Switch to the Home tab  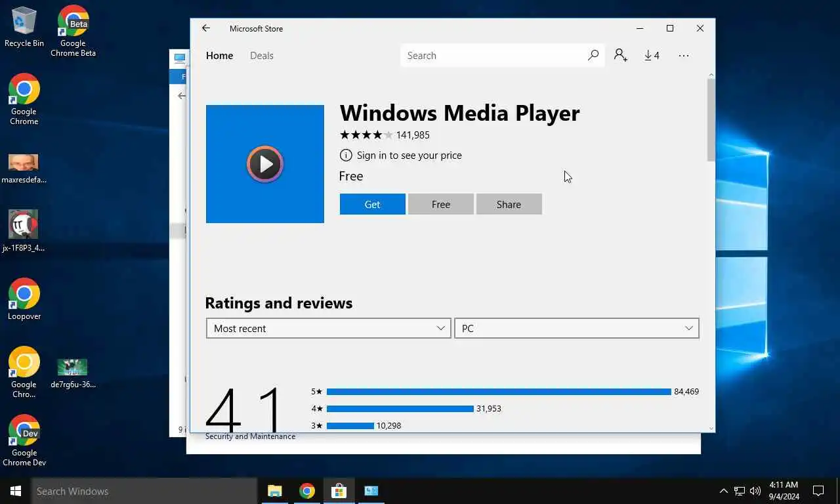[219, 56]
